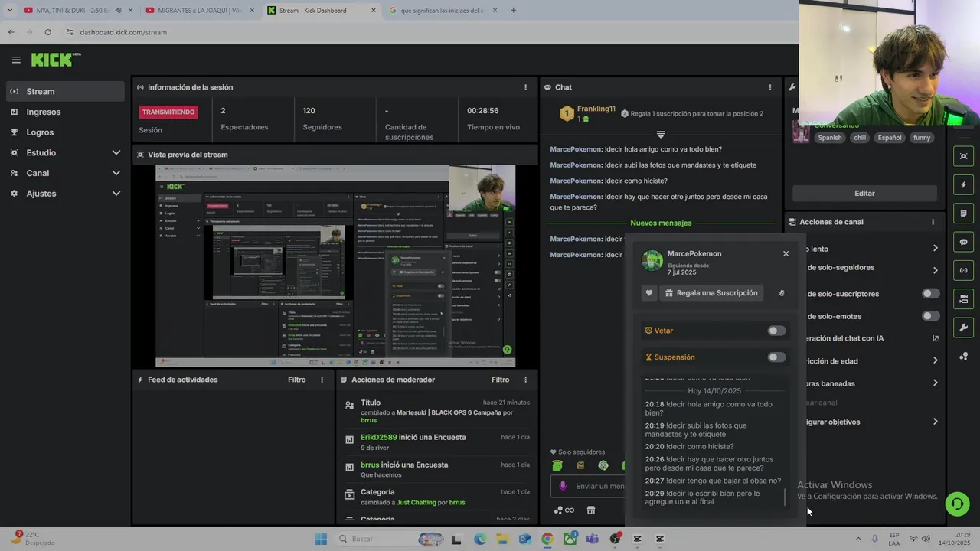Select Stream in the left sidebar
The width and height of the screenshot is (980, 551).
pos(65,91)
